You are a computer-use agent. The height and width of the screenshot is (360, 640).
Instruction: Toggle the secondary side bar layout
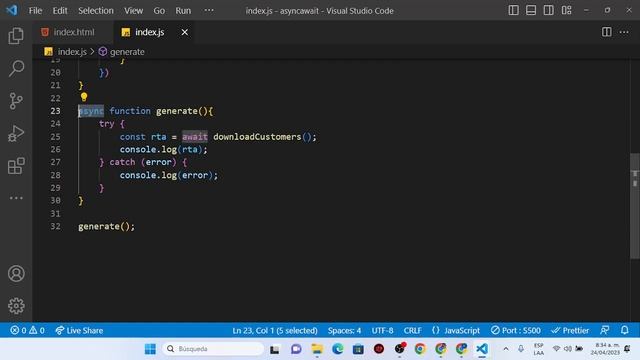549,10
